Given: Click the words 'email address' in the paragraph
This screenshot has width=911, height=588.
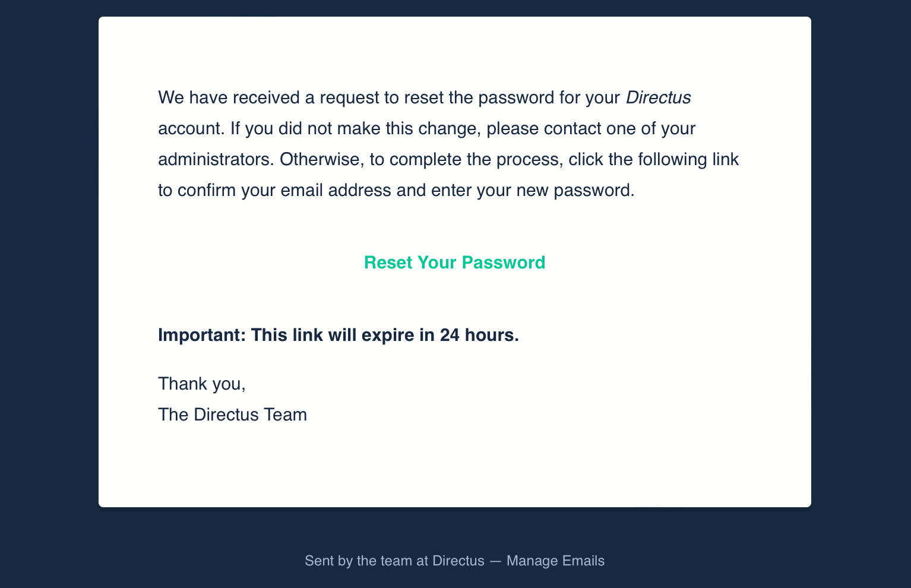Looking at the screenshot, I should [336, 190].
